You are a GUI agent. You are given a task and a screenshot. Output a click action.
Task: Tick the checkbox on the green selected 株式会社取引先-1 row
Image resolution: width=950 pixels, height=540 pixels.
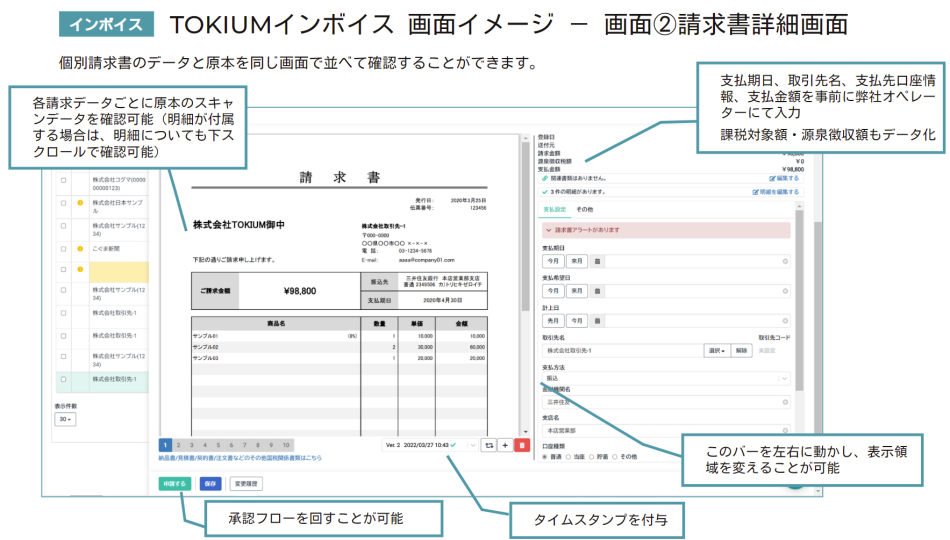tap(64, 379)
